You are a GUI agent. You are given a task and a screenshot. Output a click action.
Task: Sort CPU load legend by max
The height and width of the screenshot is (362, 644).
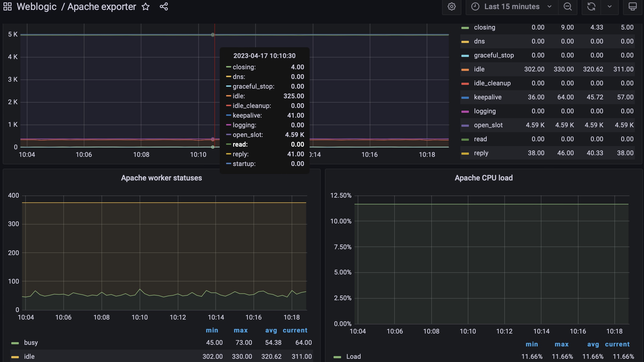[x=562, y=344]
